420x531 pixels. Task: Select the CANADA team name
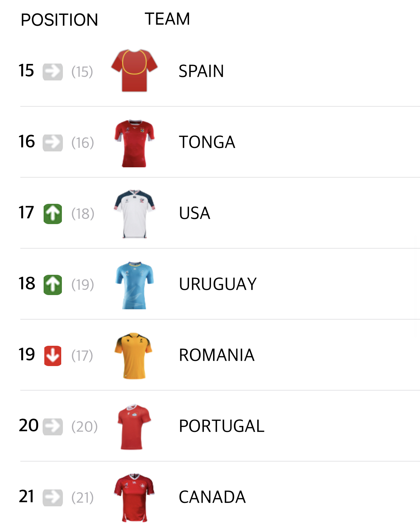[x=212, y=497]
